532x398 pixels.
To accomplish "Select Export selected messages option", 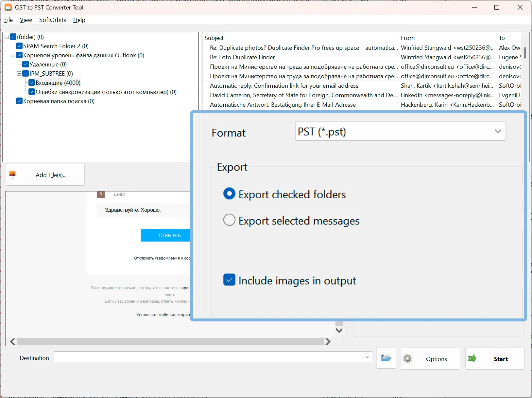I will [x=229, y=220].
